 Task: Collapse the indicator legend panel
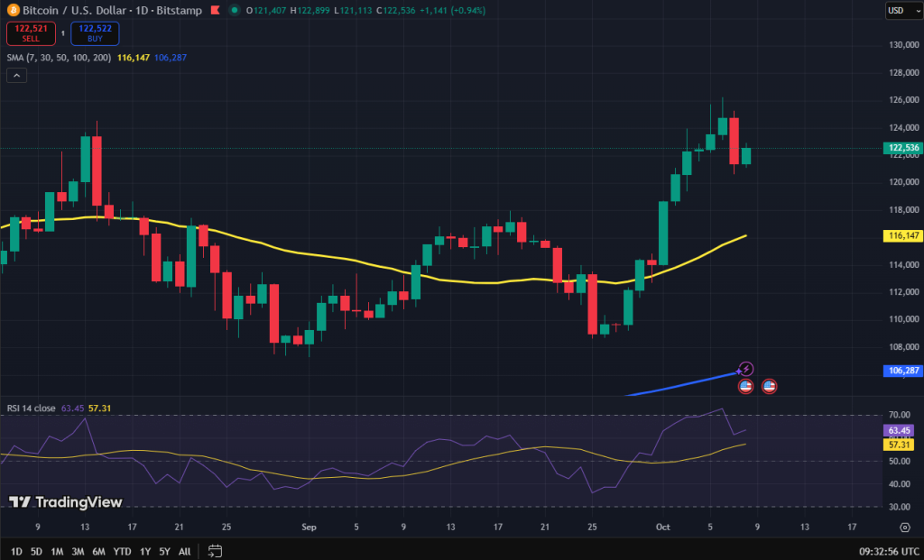[x=16, y=75]
